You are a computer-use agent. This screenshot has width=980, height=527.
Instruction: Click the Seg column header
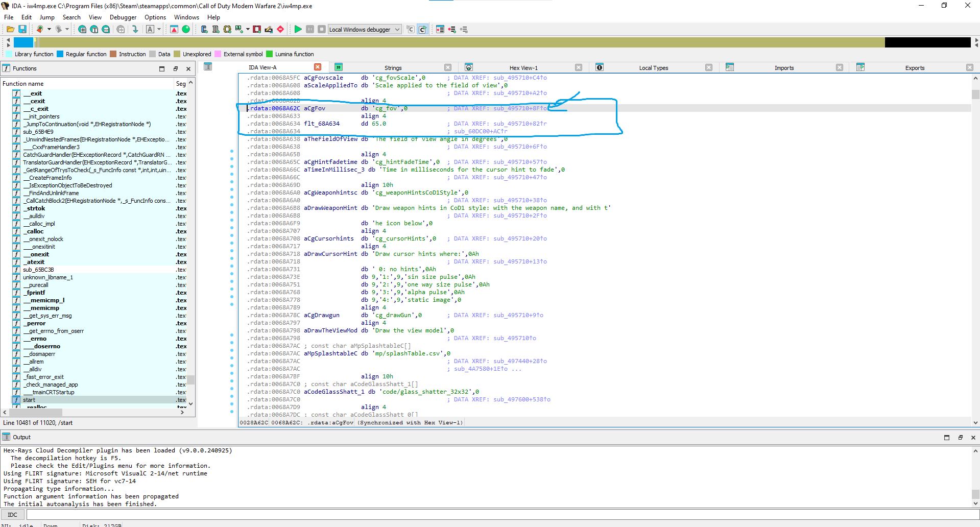(181, 84)
